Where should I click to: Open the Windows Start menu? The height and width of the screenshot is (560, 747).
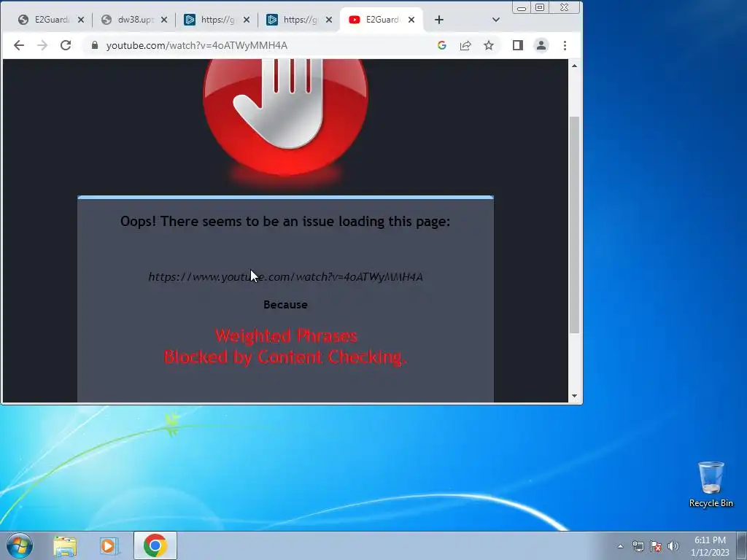20,545
